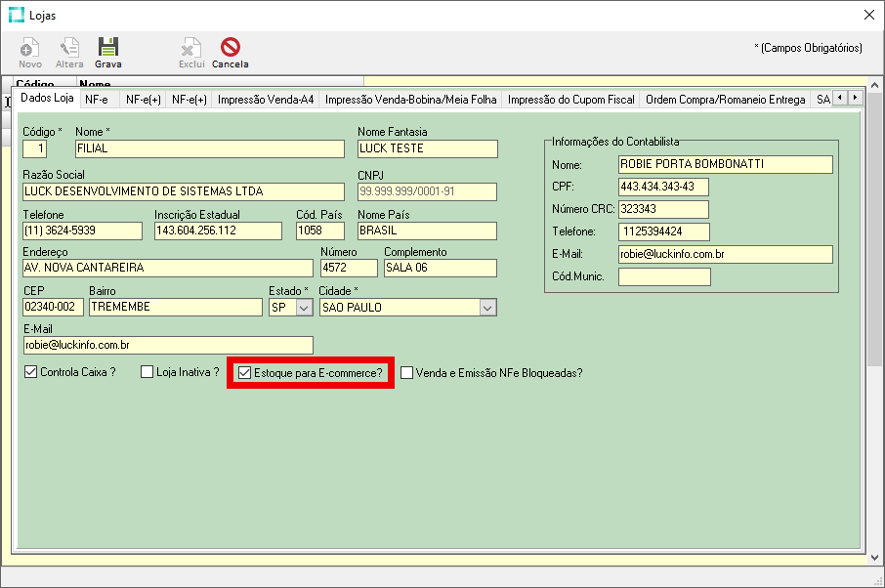
Task: Expand the Cidade combo box
Action: [x=487, y=308]
